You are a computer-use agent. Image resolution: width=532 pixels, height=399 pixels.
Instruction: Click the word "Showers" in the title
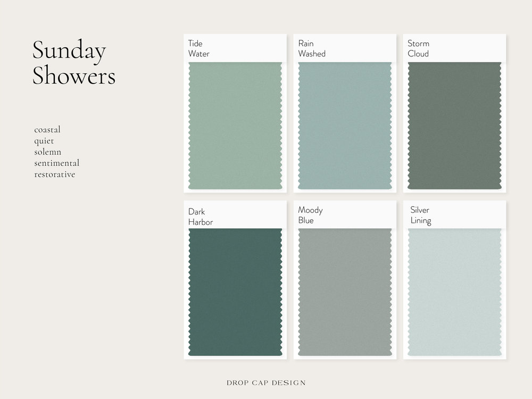tap(74, 76)
